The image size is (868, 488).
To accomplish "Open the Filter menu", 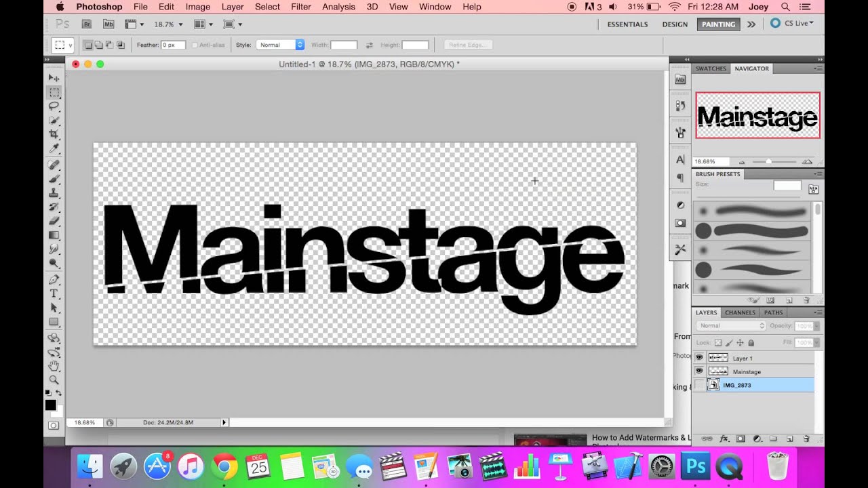I will pyautogui.click(x=301, y=7).
